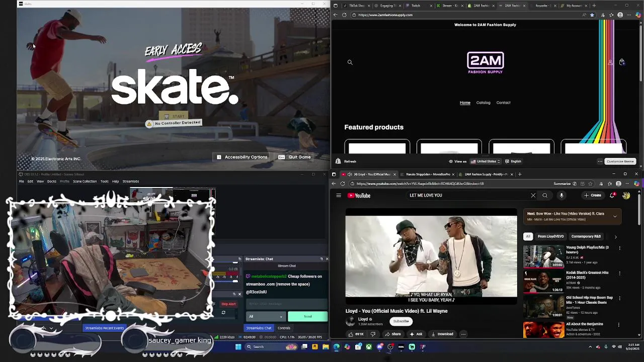Like the Lloyd video (691K thumbs up)

(x=356, y=334)
